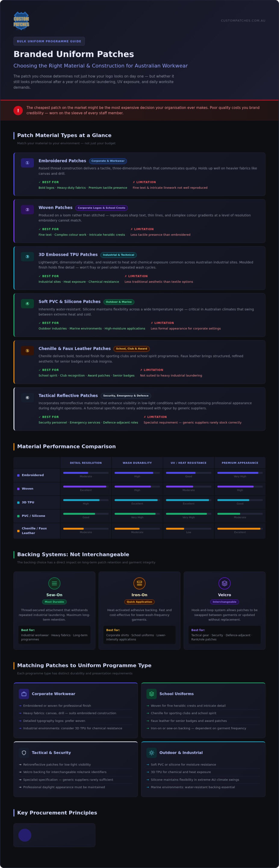Click the 3D TPU row color swatch
The height and width of the screenshot is (868, 279).
18,502
